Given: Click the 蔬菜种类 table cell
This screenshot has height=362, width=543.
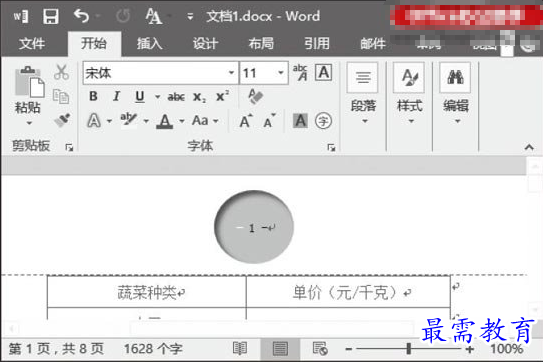Looking at the screenshot, I should coord(146,292).
